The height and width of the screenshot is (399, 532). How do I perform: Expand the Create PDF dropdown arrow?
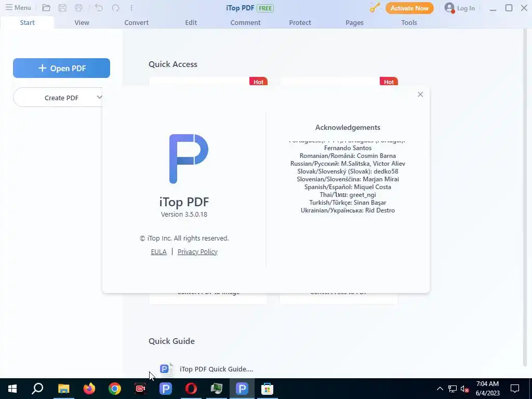pyautogui.click(x=99, y=97)
